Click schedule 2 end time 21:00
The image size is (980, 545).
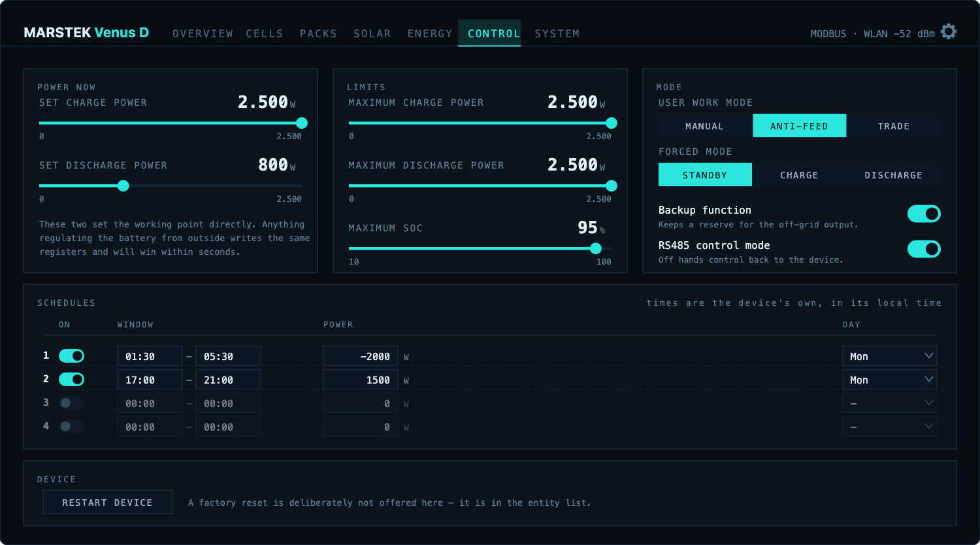(x=228, y=380)
